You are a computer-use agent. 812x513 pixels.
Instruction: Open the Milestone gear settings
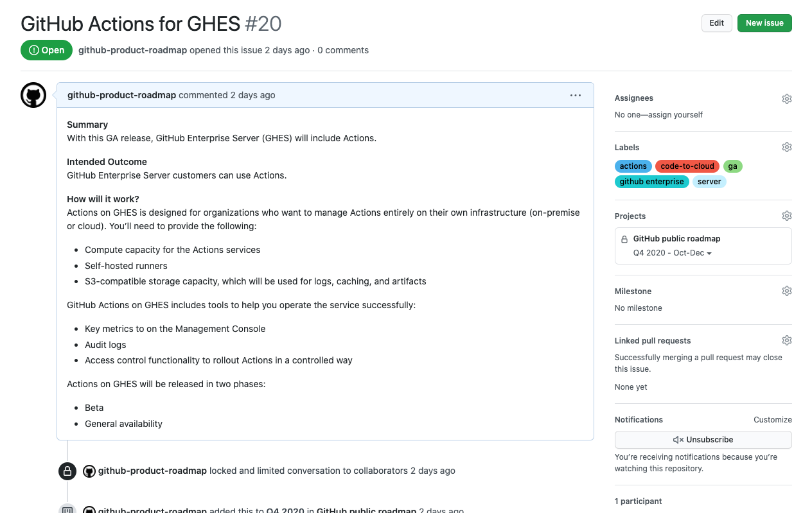point(786,291)
